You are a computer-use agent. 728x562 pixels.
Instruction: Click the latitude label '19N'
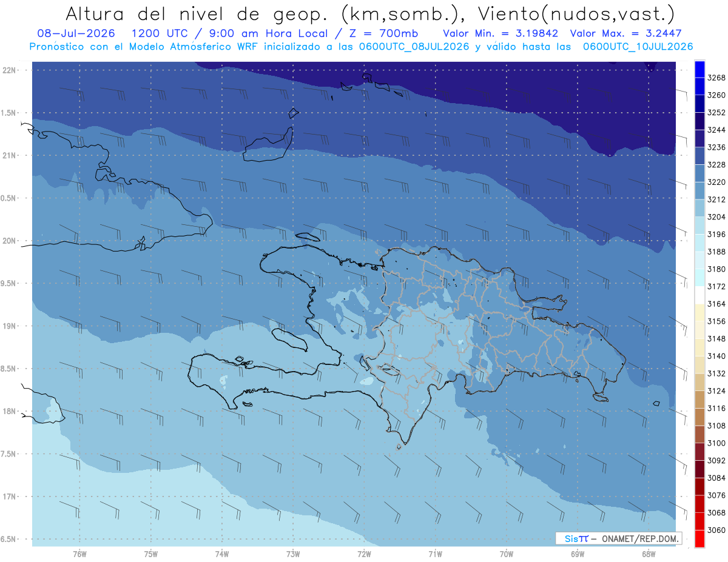click(9, 326)
